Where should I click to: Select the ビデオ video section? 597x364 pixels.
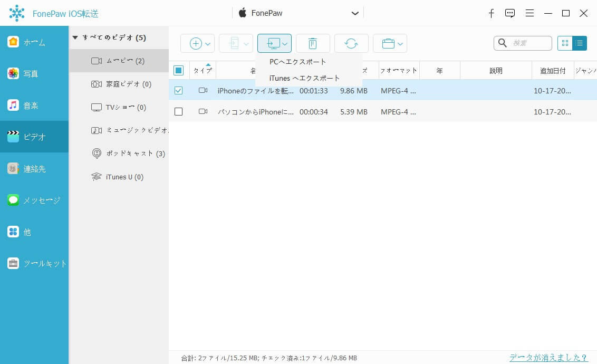click(34, 137)
